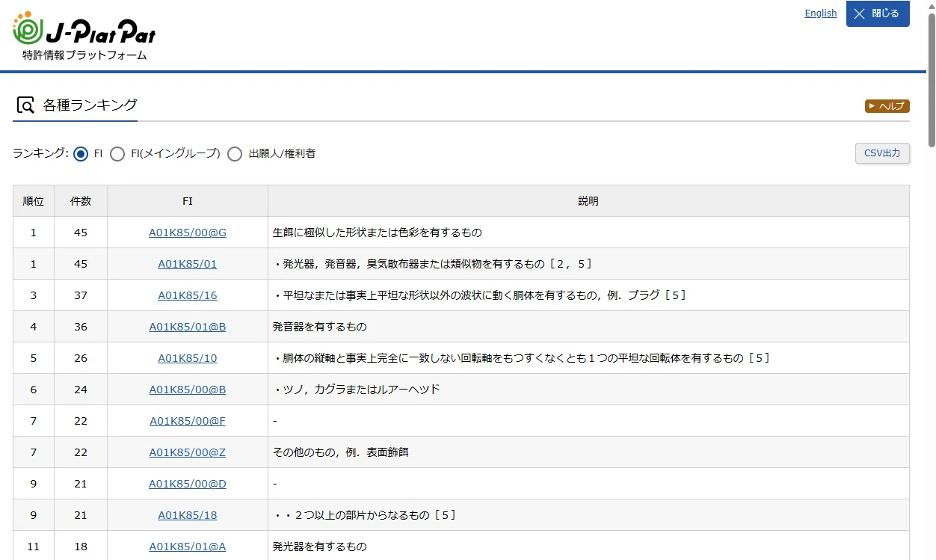Open the A01K85/00@G FI link
936x560 pixels.
[x=188, y=233]
